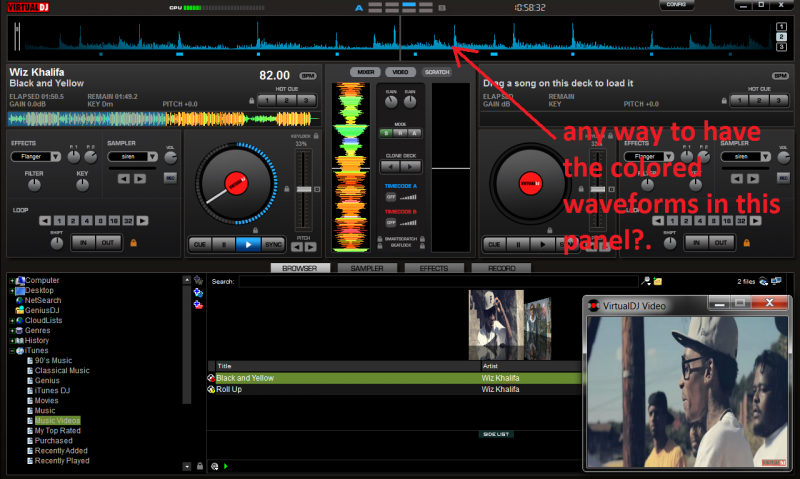Open the right deck siren sampler dropdown
The width and height of the screenshot is (800, 479).
[766, 157]
